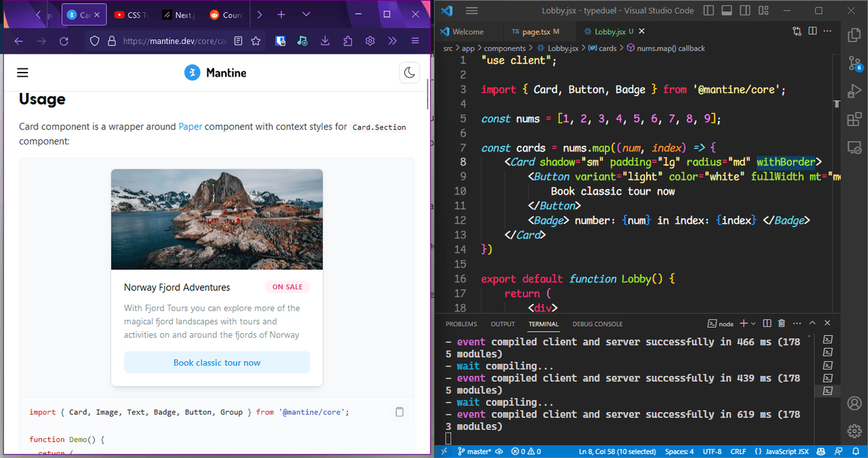Viewport: 868px width, 458px height.
Task: Click the kill terminal trash icon
Action: (781, 324)
